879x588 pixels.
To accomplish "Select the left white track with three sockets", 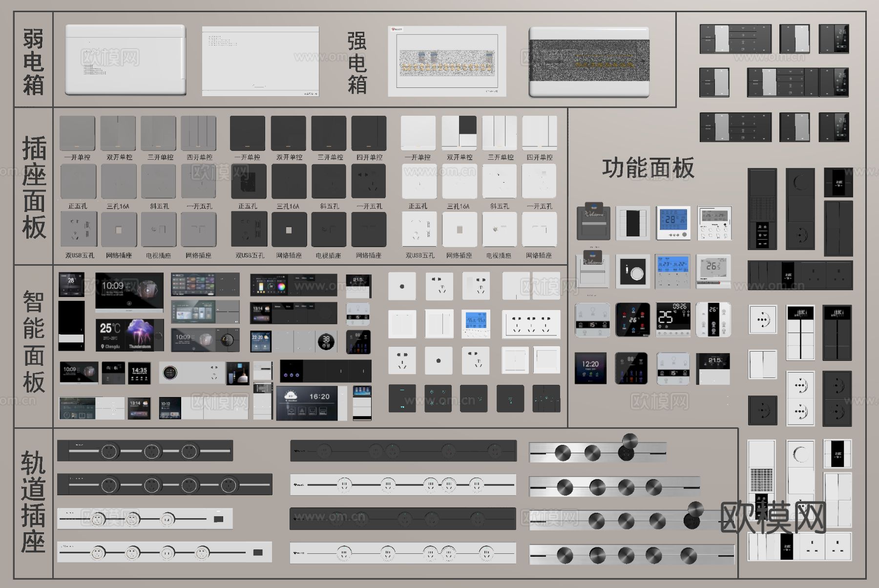I will (x=145, y=518).
